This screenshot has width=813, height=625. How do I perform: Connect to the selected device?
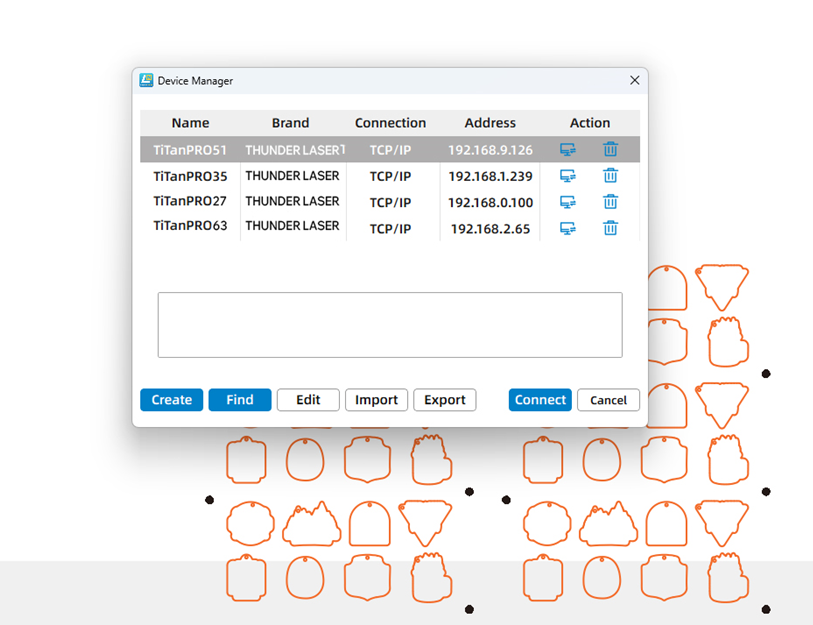(x=540, y=400)
